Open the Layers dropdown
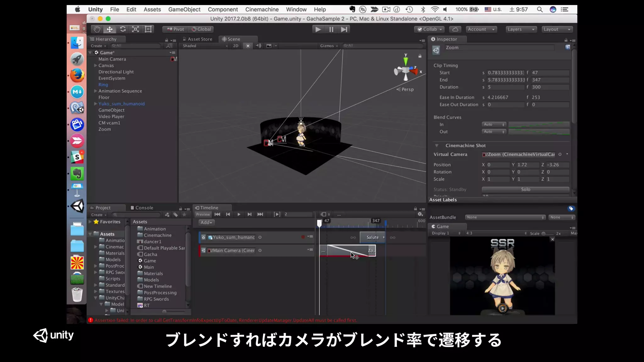 pyautogui.click(x=521, y=29)
